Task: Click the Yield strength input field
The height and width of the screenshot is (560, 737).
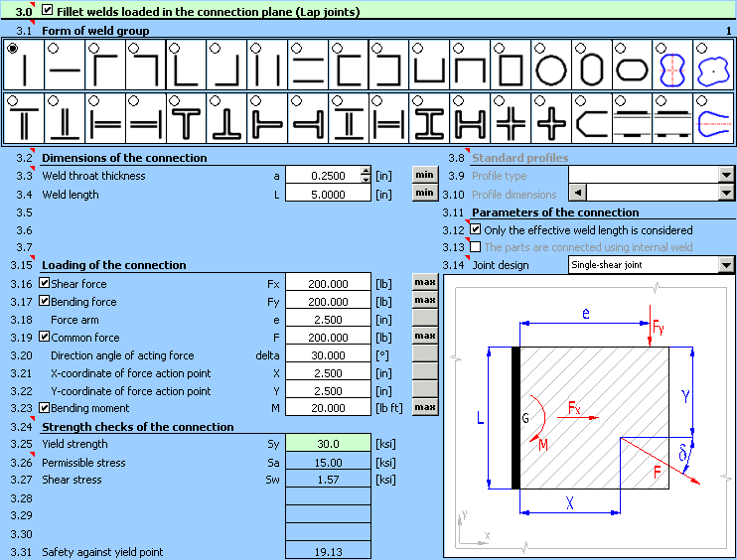Action: [x=327, y=444]
